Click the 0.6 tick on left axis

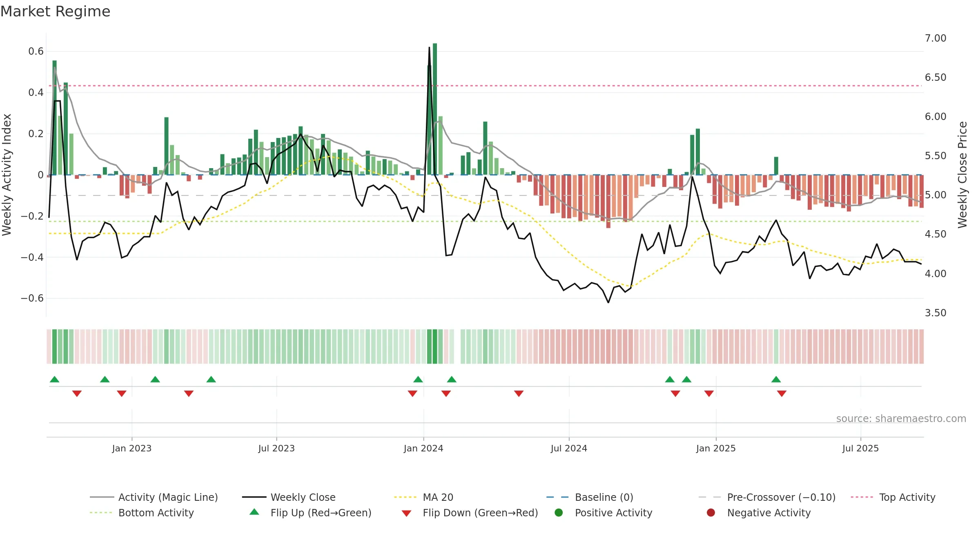coord(36,51)
